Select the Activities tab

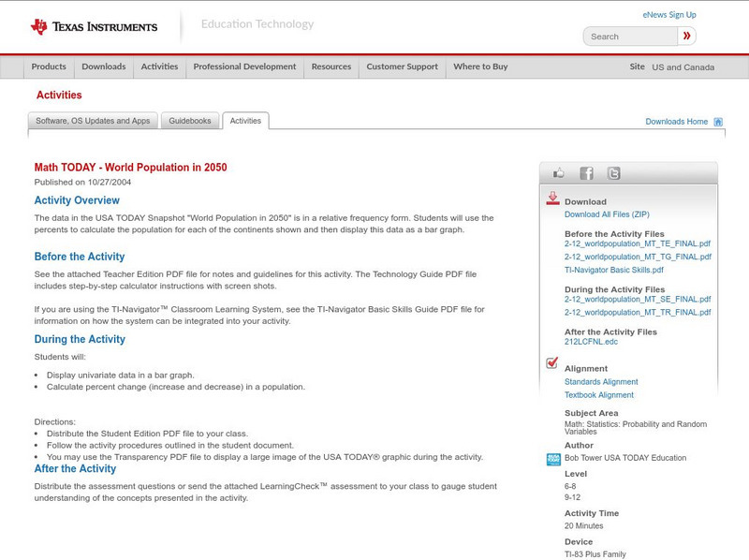coord(245,121)
